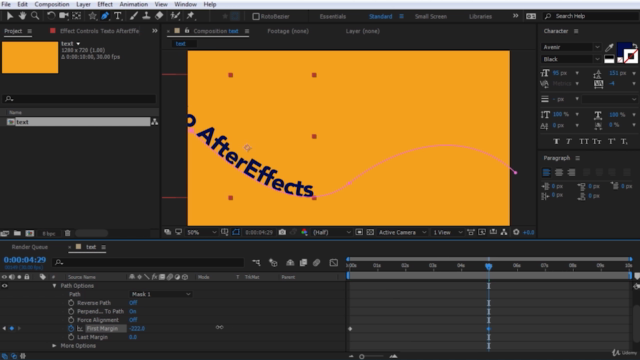Enable Motion Blur switch in timeline
Screen dimensions: 640x360
(316, 262)
